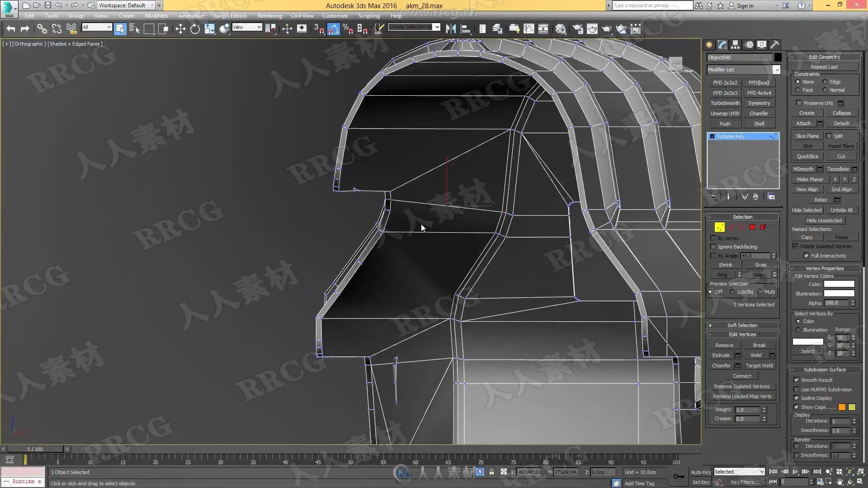
Task: Select the Rotate transform tool
Action: point(195,29)
